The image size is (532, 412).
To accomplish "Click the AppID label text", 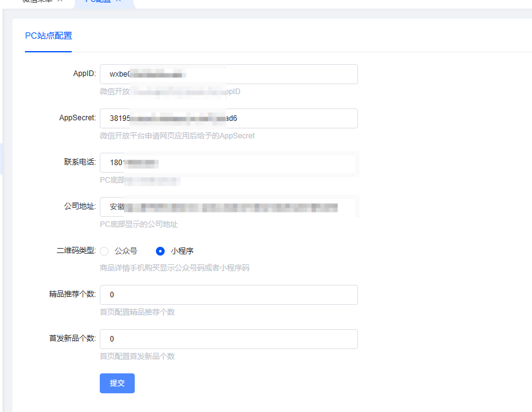I will pyautogui.click(x=85, y=74).
